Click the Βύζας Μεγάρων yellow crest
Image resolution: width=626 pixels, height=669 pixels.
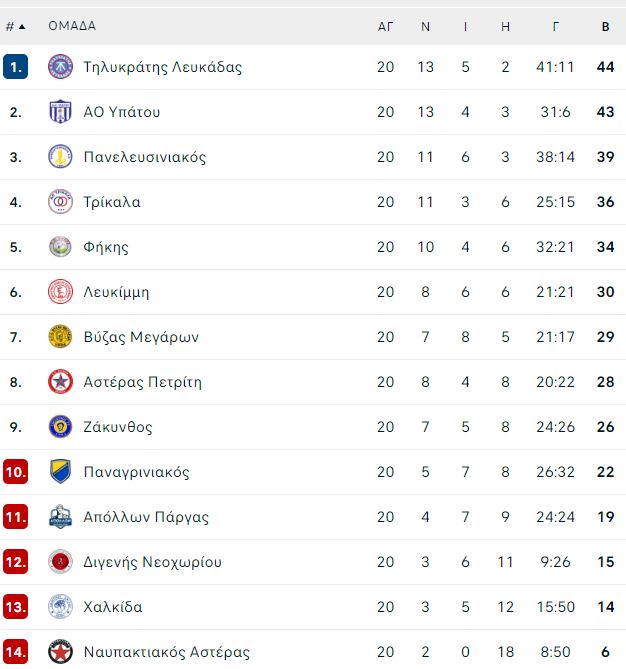click(x=60, y=337)
